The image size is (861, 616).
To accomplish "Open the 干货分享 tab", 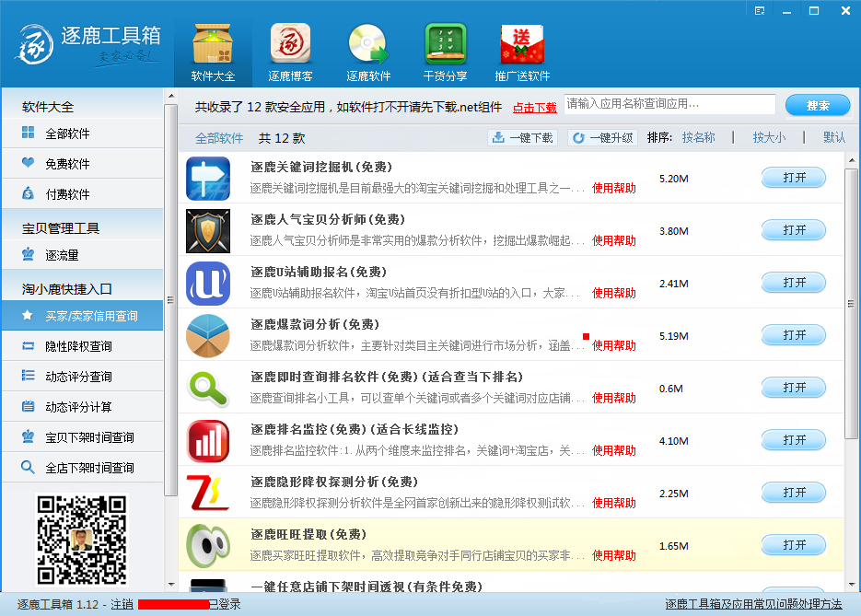I will (x=446, y=53).
